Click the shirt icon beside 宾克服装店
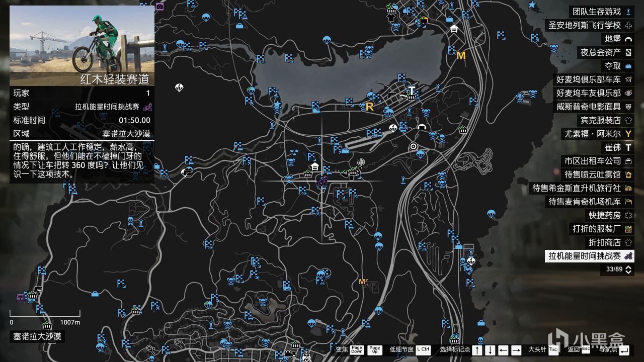This screenshot has height=362, width=644. 628,120
